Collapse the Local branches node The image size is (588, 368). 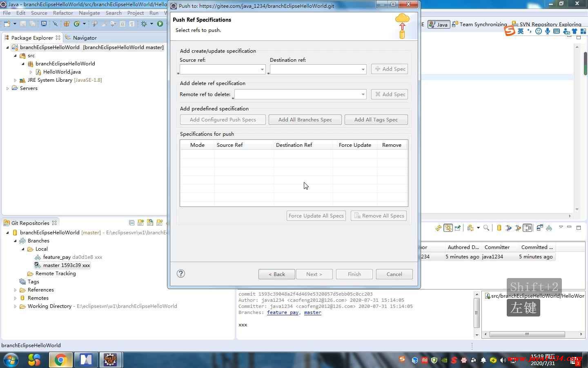tap(23, 249)
